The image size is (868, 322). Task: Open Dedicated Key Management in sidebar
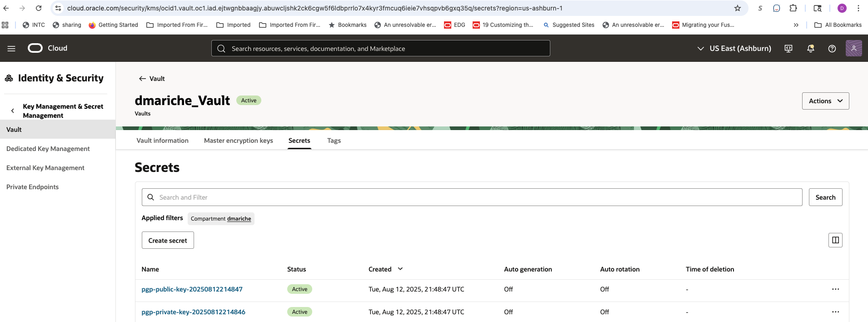(x=48, y=149)
